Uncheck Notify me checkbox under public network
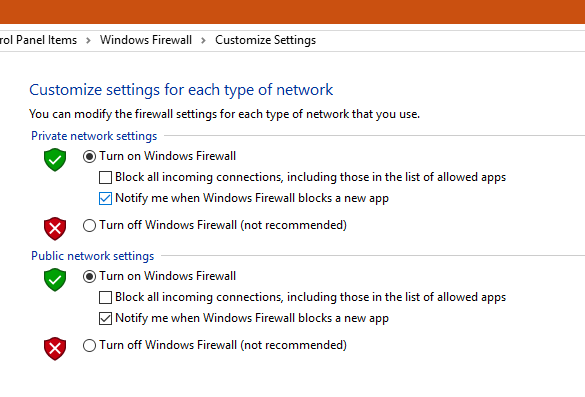 coord(105,319)
